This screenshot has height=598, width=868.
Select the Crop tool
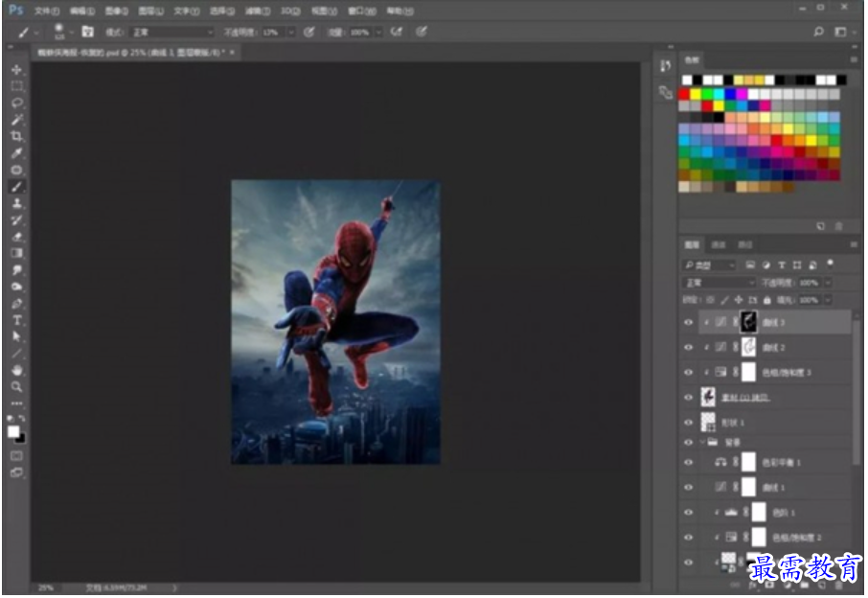point(16,136)
